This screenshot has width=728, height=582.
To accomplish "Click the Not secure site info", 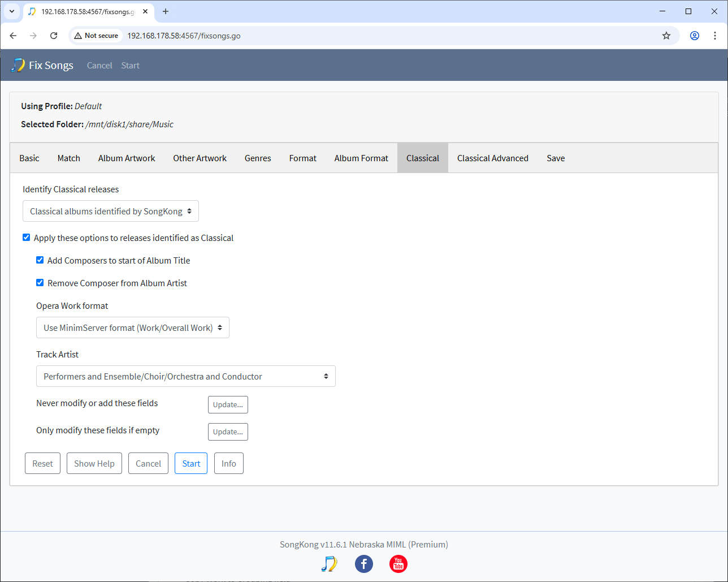I will click(96, 36).
